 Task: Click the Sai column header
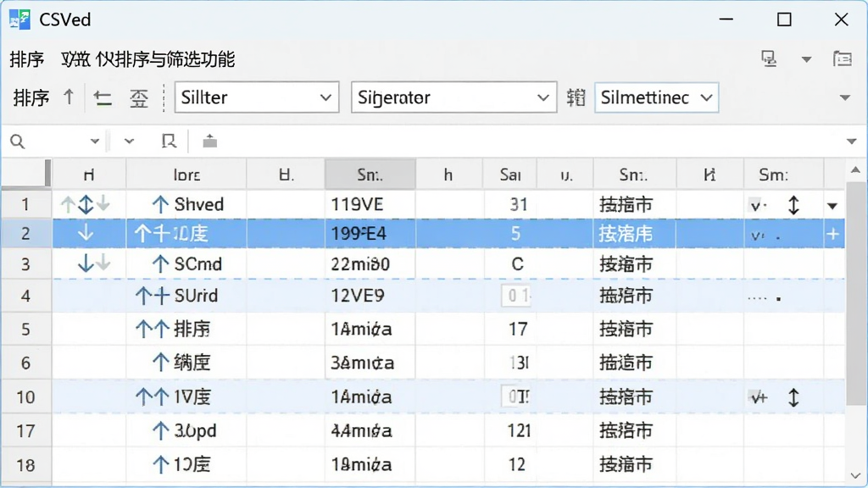coord(509,175)
